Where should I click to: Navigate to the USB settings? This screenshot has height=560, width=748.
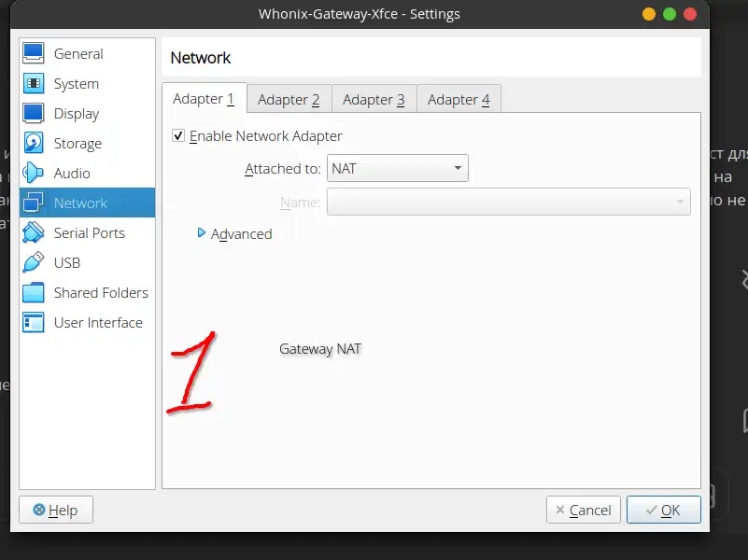click(x=87, y=262)
